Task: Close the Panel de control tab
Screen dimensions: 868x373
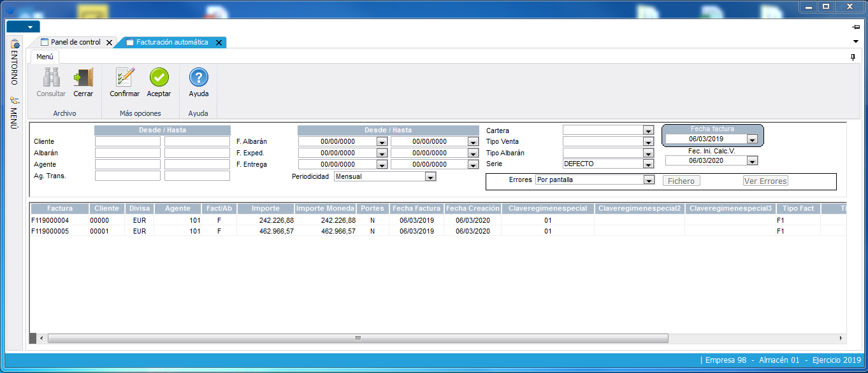Action: click(x=109, y=43)
